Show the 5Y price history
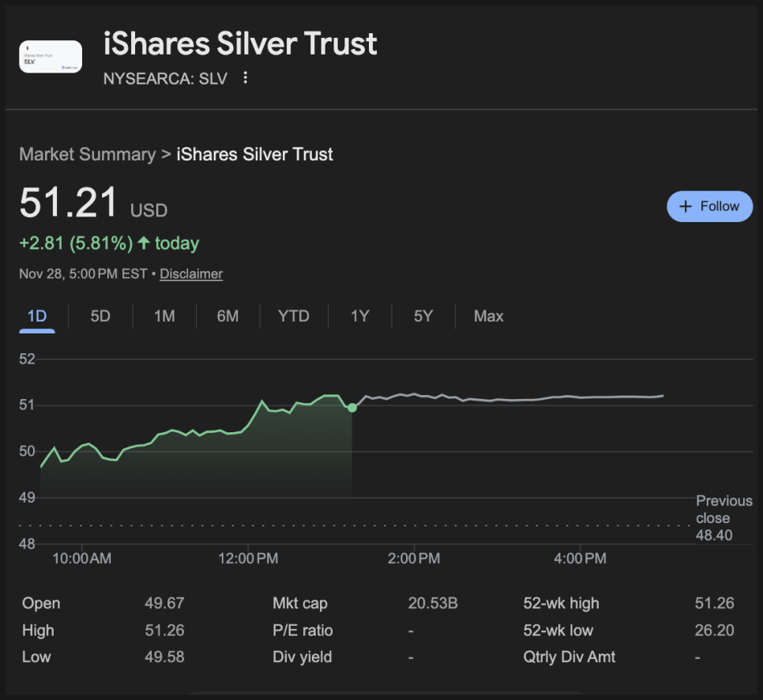Viewport: 763px width, 700px height. (423, 316)
